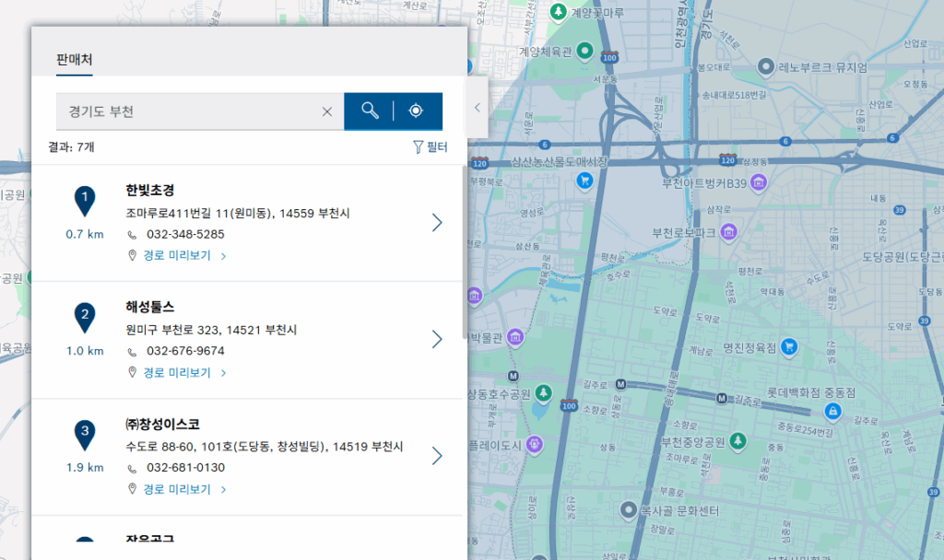This screenshot has height=560, width=944.
Task: Click the 한빛초경 store name
Action: click(x=150, y=190)
